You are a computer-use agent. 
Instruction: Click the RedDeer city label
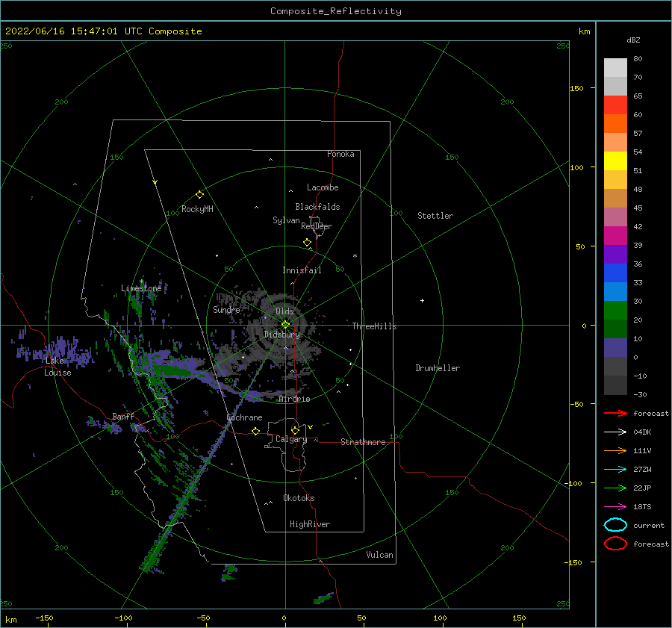click(317, 226)
